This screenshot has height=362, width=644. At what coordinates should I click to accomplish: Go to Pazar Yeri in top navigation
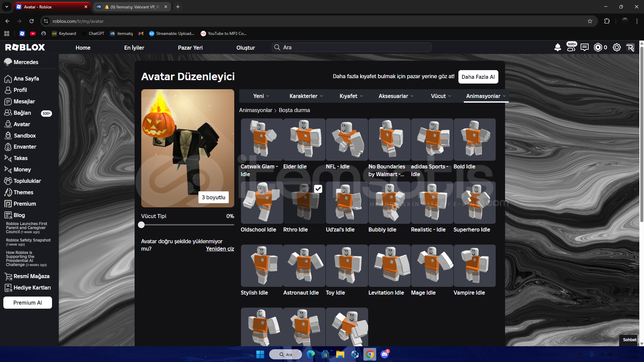coord(190,48)
